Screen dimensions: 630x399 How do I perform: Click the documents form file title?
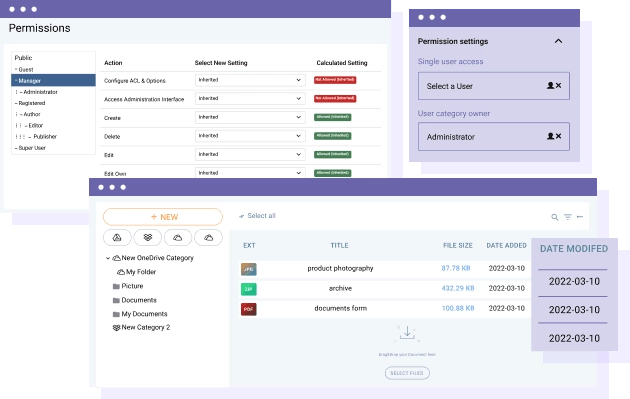pyautogui.click(x=340, y=308)
